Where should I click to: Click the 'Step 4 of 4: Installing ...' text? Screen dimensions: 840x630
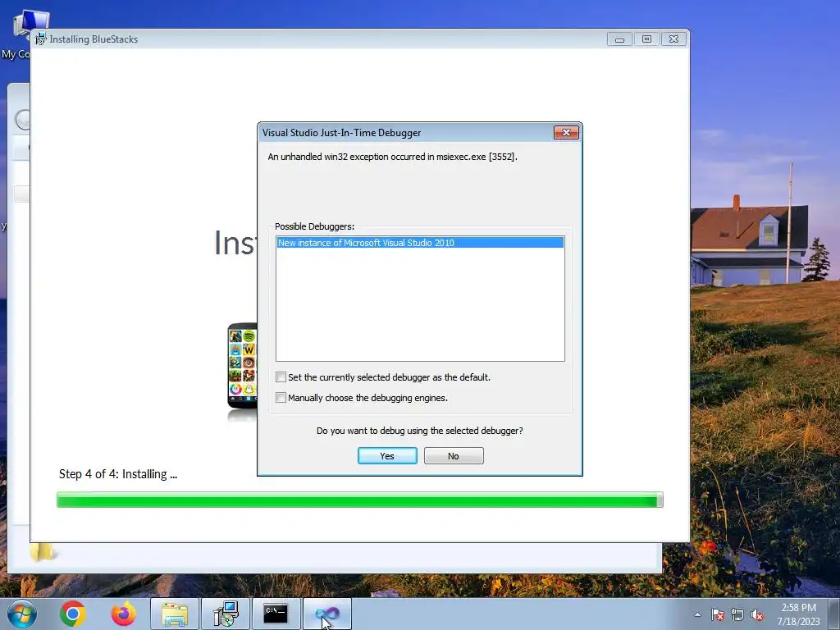pyautogui.click(x=118, y=474)
